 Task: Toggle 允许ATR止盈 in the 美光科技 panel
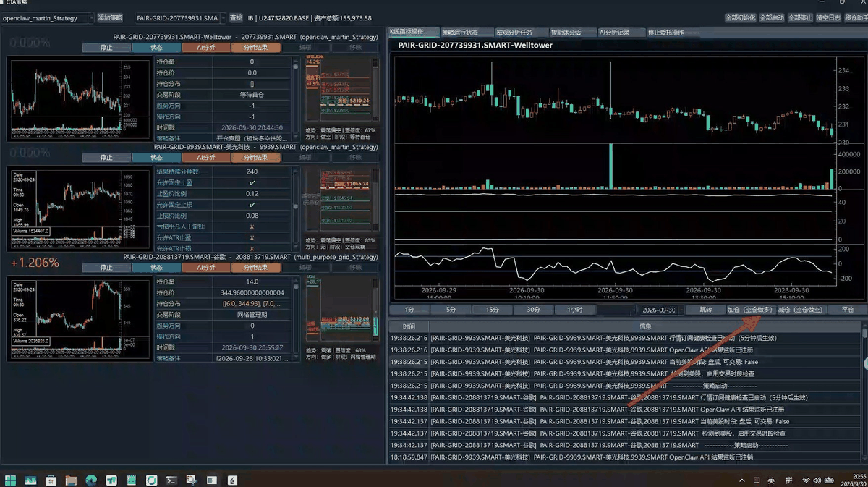252,237
